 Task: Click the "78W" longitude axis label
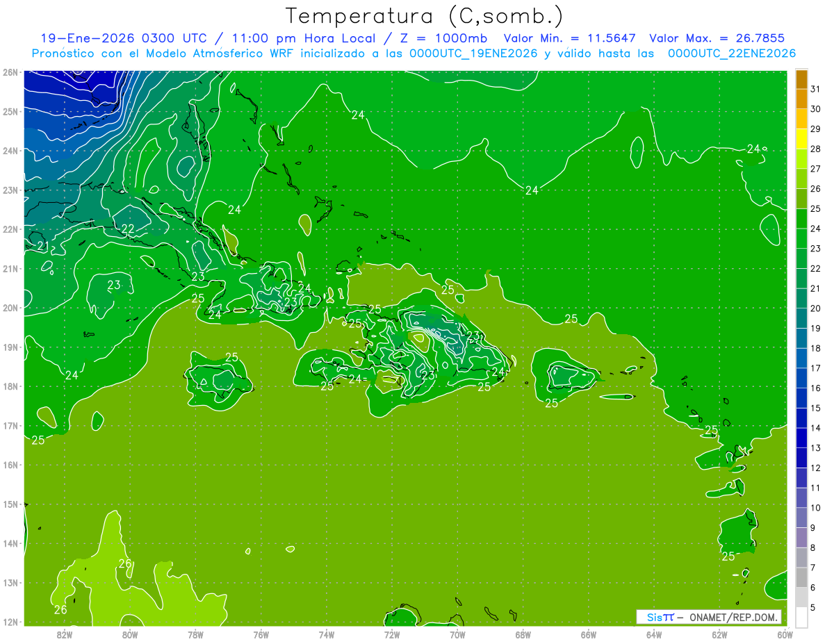coord(195,634)
